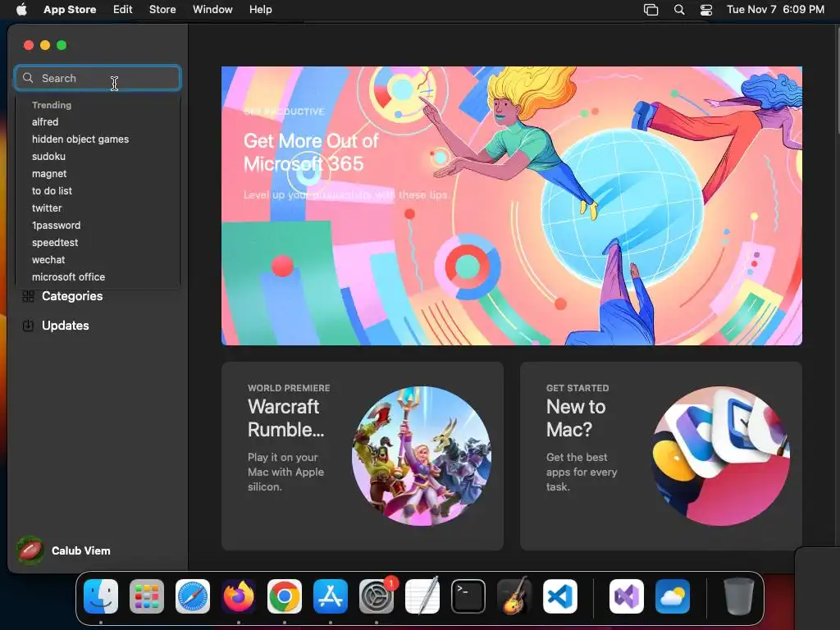This screenshot has width=840, height=630.
Task: Choose "microsoft office" from trending list
Action: 69,277
